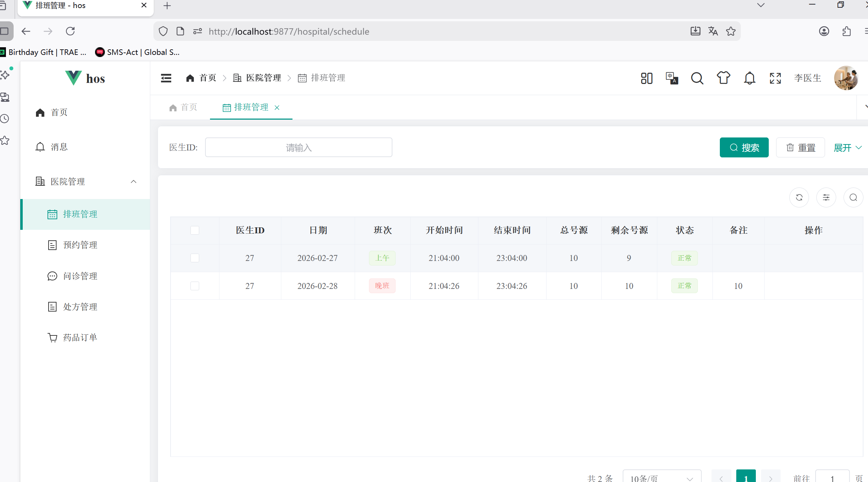Toggle fullscreen mode icon
This screenshot has height=482, width=868.
[x=775, y=78]
